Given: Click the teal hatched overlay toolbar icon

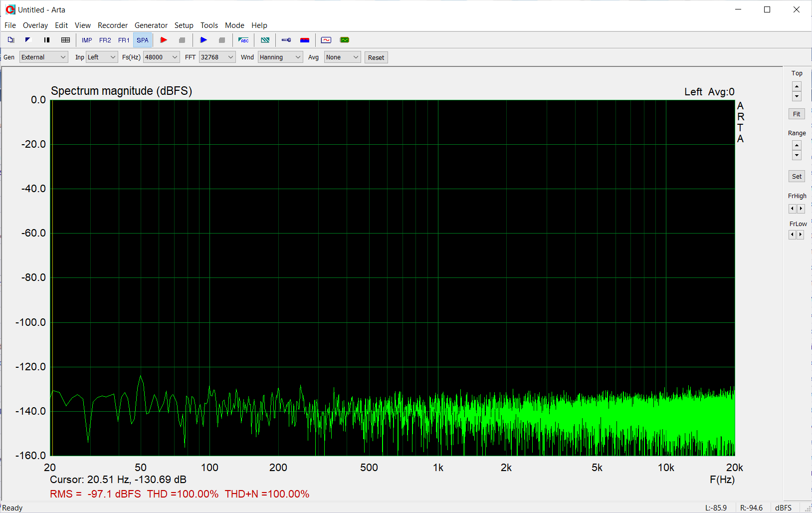Looking at the screenshot, I should coord(265,40).
